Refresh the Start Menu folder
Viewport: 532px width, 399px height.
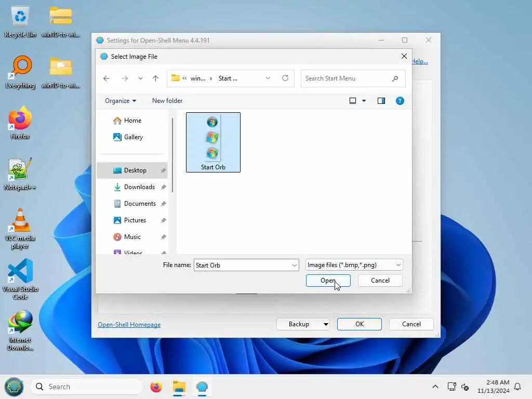tap(285, 78)
